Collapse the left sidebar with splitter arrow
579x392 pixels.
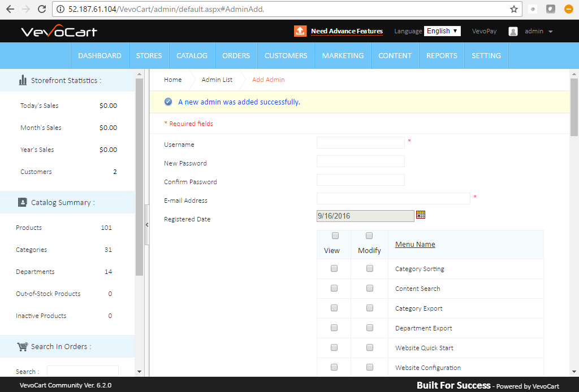pyautogui.click(x=147, y=224)
